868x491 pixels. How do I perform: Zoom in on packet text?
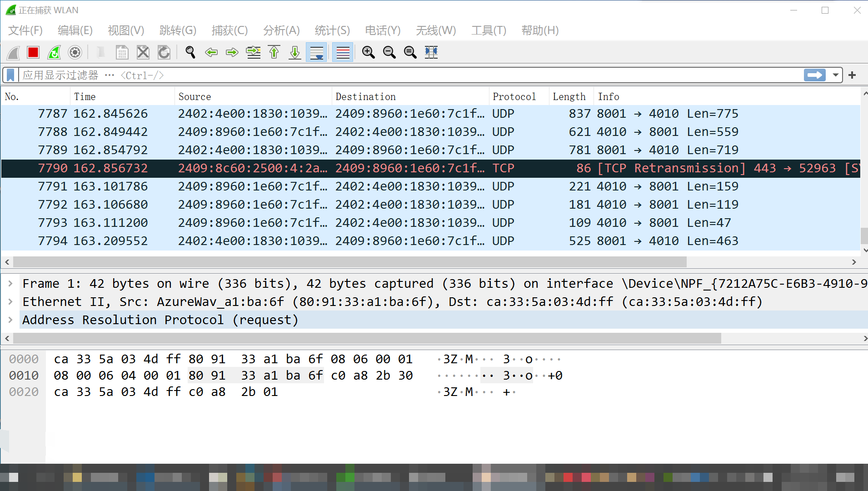coord(369,53)
